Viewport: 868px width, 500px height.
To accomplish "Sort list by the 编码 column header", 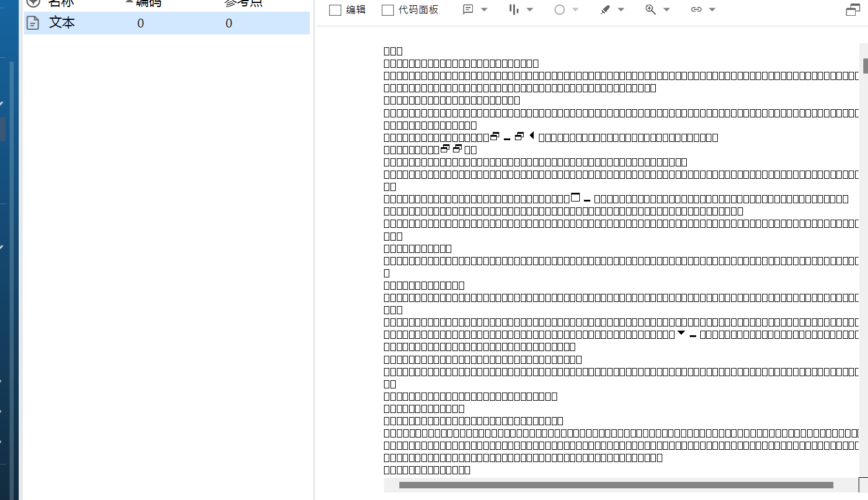I will (148, 4).
